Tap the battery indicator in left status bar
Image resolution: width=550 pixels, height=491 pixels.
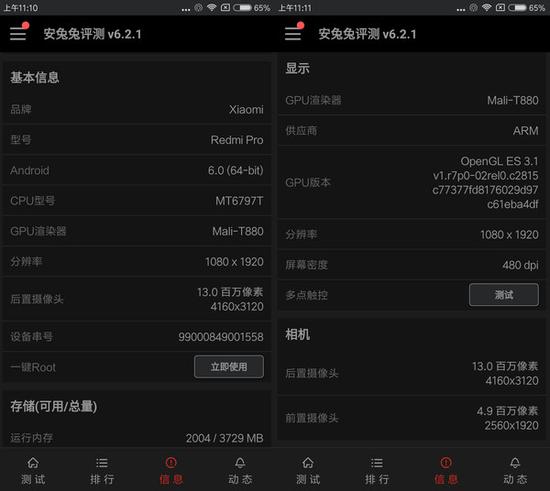pos(243,8)
